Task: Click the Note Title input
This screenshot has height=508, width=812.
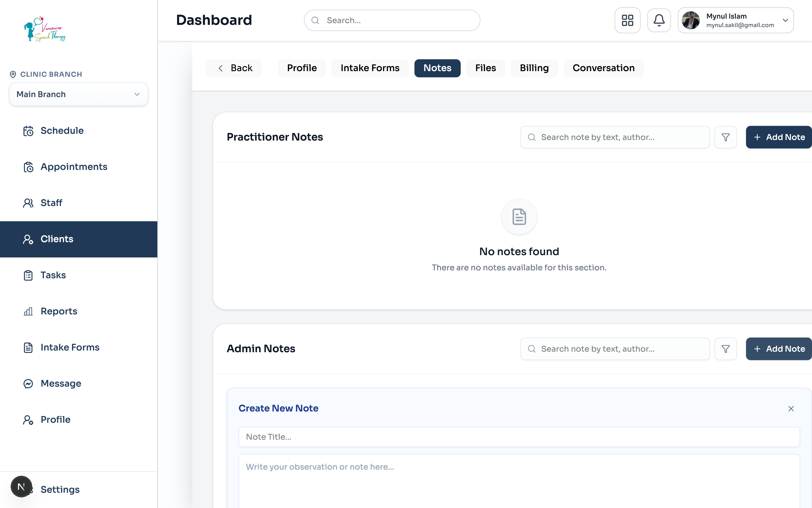Action: tap(519, 437)
